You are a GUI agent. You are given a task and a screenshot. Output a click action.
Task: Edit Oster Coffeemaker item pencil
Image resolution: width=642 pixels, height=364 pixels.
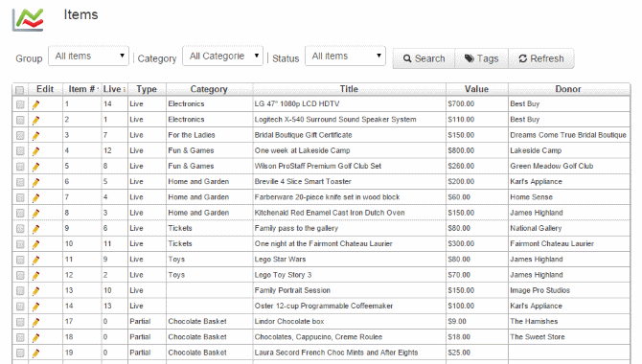[x=35, y=307]
